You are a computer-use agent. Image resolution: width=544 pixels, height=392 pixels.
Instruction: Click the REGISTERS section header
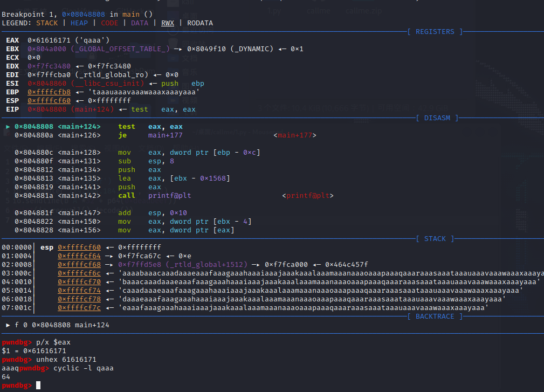(435, 32)
